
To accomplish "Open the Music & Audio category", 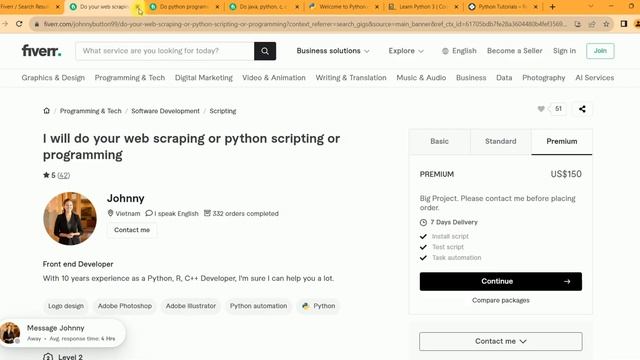I will (x=421, y=78).
